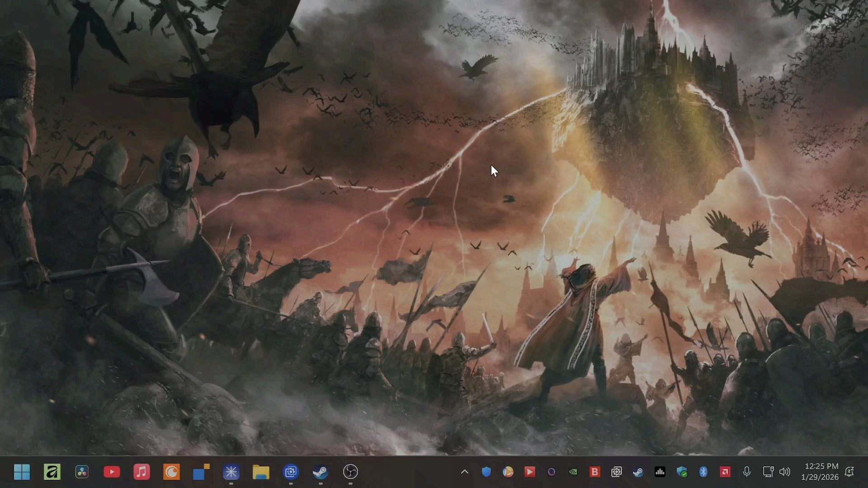Open the red play-button tray icon
The width and height of the screenshot is (868, 488).
click(x=529, y=472)
